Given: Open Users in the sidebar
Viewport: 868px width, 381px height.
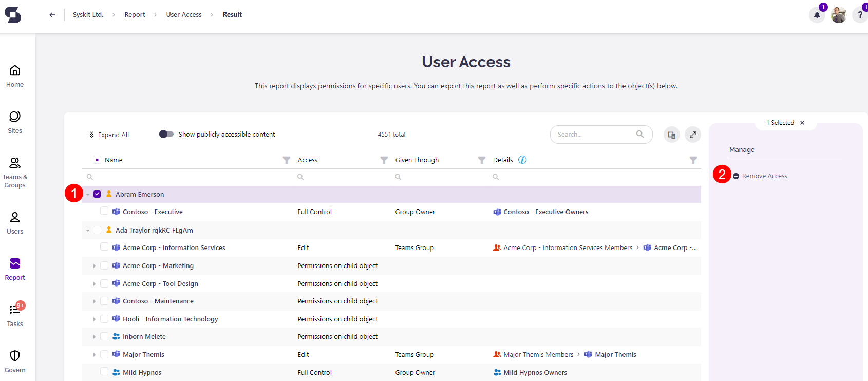Looking at the screenshot, I should (x=15, y=223).
